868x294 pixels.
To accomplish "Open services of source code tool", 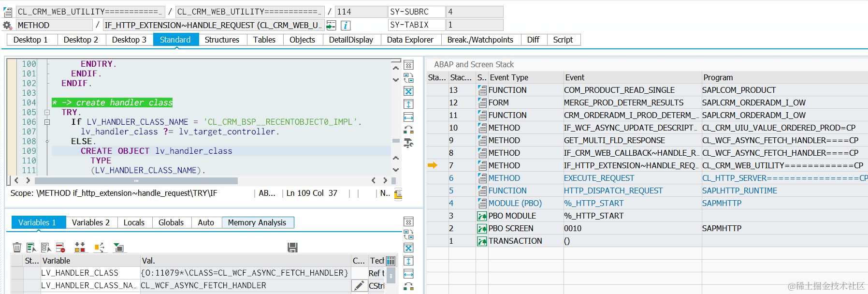I will (x=408, y=130).
